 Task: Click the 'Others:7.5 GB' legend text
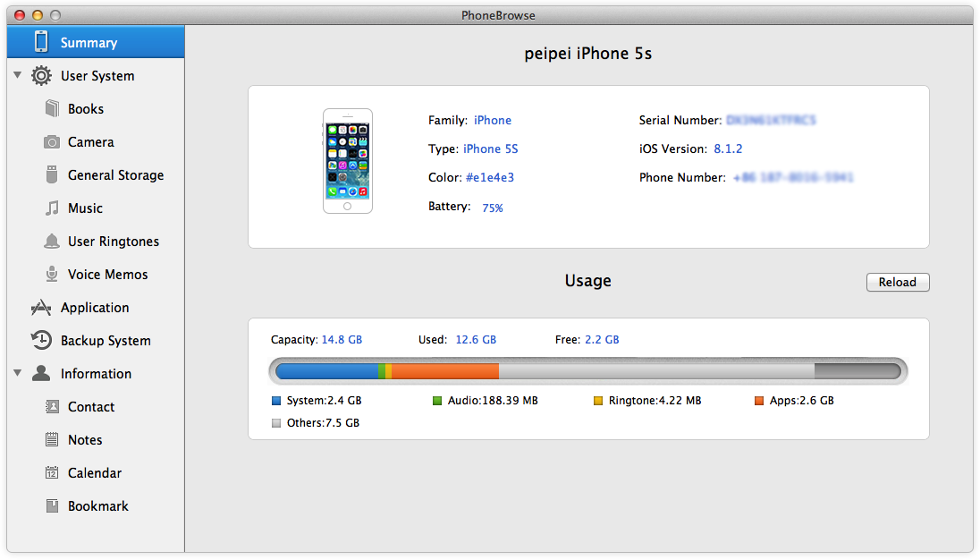(323, 423)
